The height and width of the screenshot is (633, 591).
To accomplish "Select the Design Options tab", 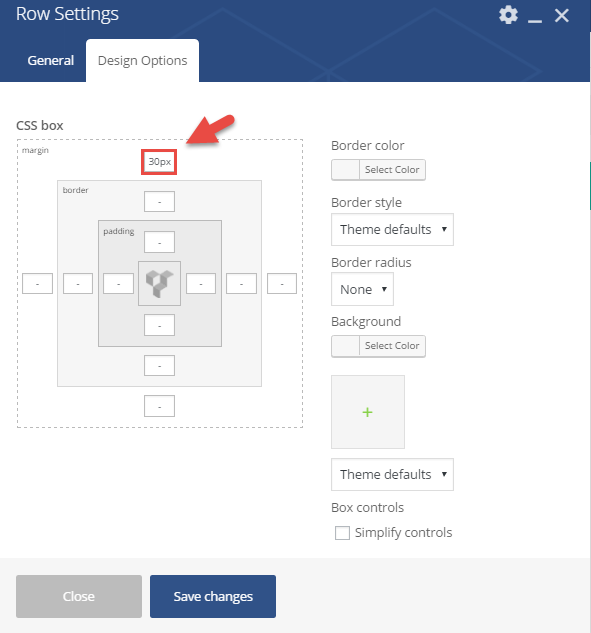I will click(143, 61).
